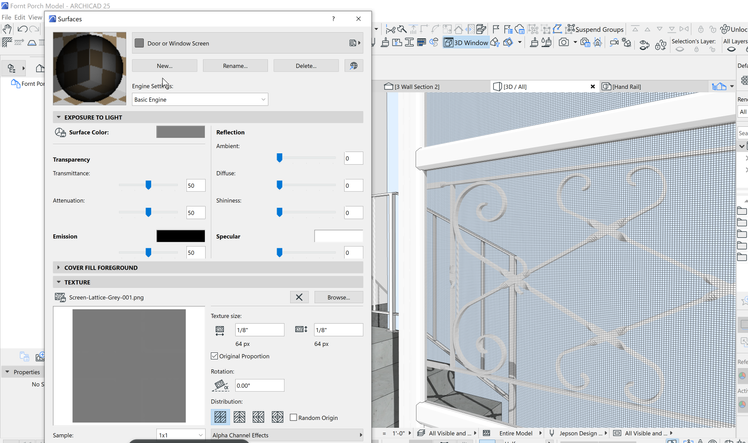Open the Sample size 1x1 dropdown
The width and height of the screenshot is (748, 443).
tap(180, 435)
